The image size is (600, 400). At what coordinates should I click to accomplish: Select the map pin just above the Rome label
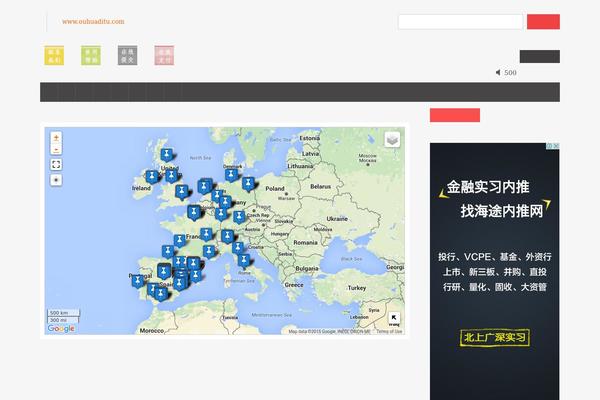click(x=244, y=260)
